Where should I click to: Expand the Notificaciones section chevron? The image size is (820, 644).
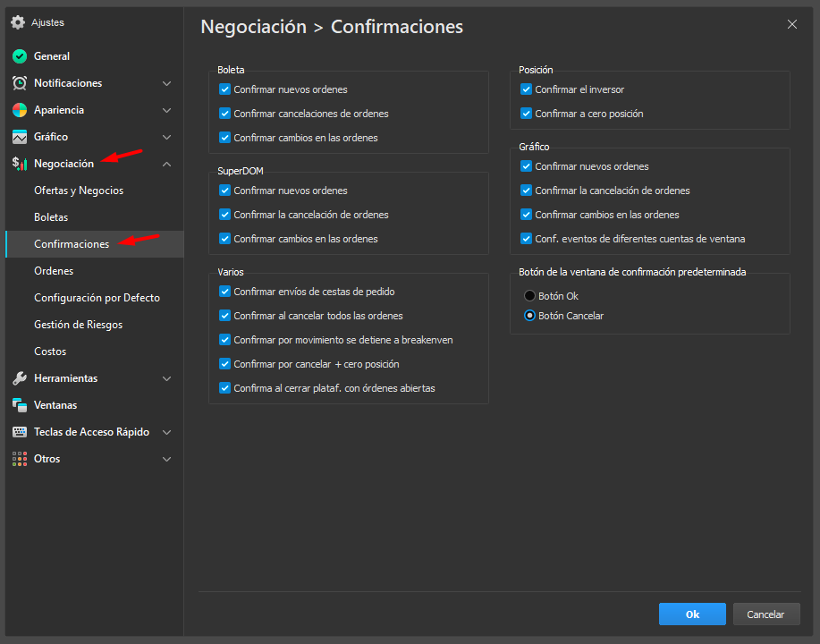click(166, 83)
